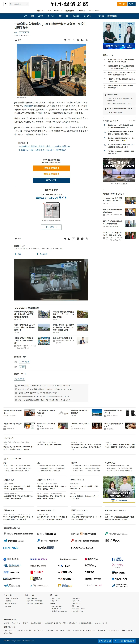Toggle the フォローする button for 千葉

point(24,33)
